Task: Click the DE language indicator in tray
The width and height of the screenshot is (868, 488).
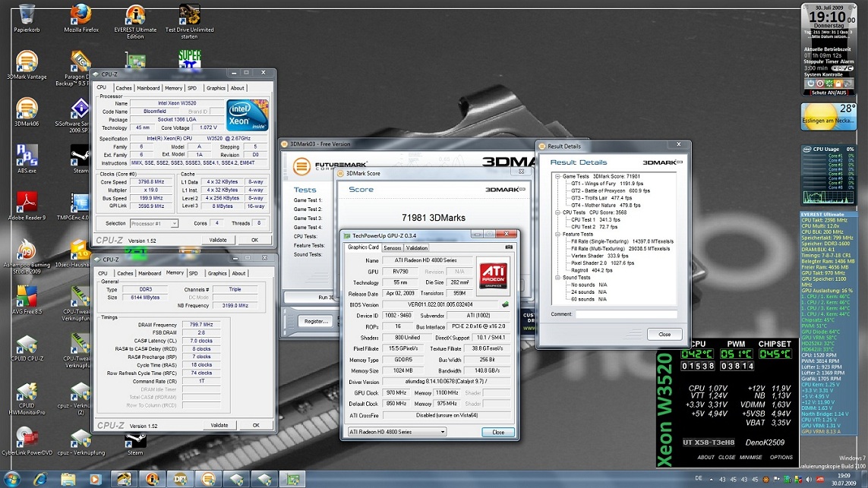Action: (x=698, y=479)
